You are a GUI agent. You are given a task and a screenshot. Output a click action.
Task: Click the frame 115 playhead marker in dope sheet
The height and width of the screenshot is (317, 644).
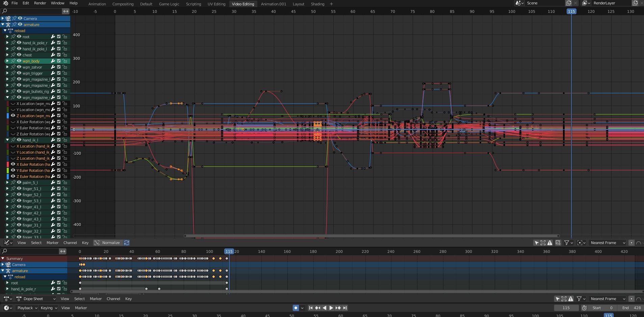point(229,252)
